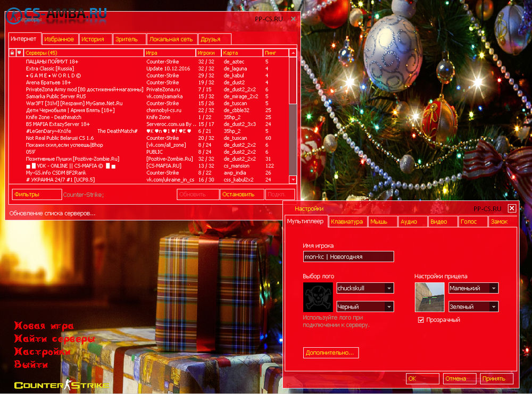Viewport: 532px width, 394px height.
Task: Sort by the Игра column header
Action: click(170, 53)
